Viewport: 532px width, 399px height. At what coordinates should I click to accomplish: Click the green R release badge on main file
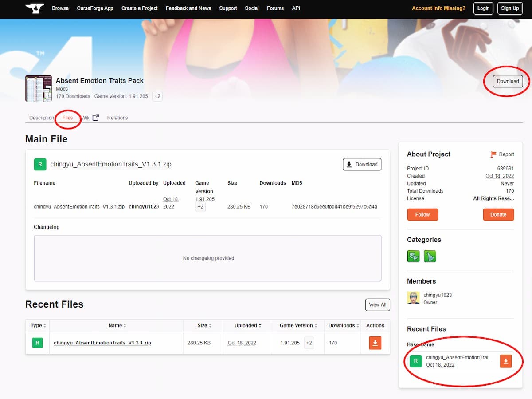click(40, 164)
